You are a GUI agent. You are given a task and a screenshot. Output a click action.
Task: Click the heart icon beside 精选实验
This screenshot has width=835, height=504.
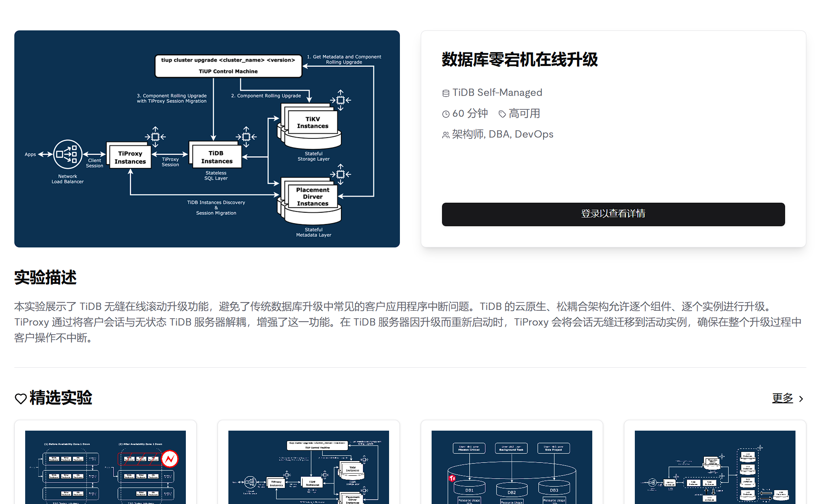point(20,399)
